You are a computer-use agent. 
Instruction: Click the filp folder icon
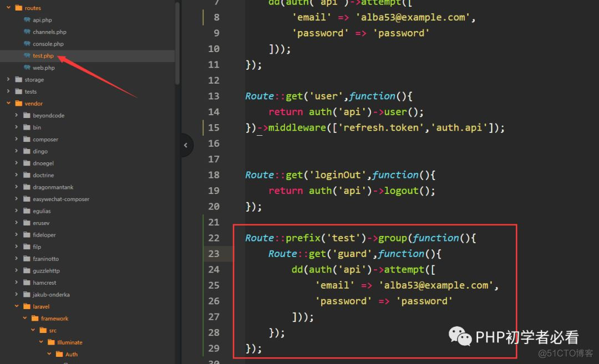27,247
